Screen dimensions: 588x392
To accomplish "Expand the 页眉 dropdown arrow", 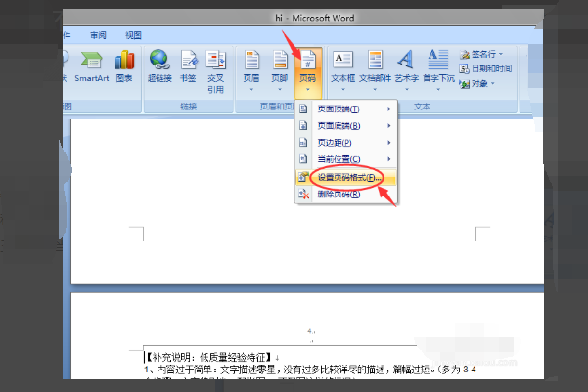I will click(x=251, y=90).
